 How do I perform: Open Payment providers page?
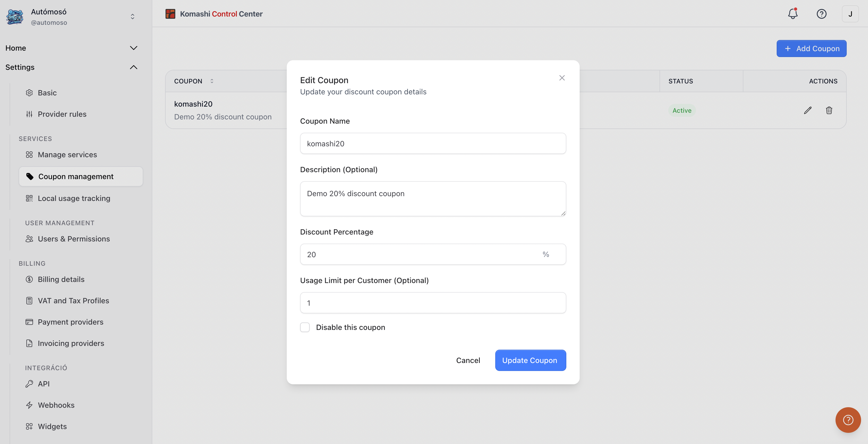[70, 322]
